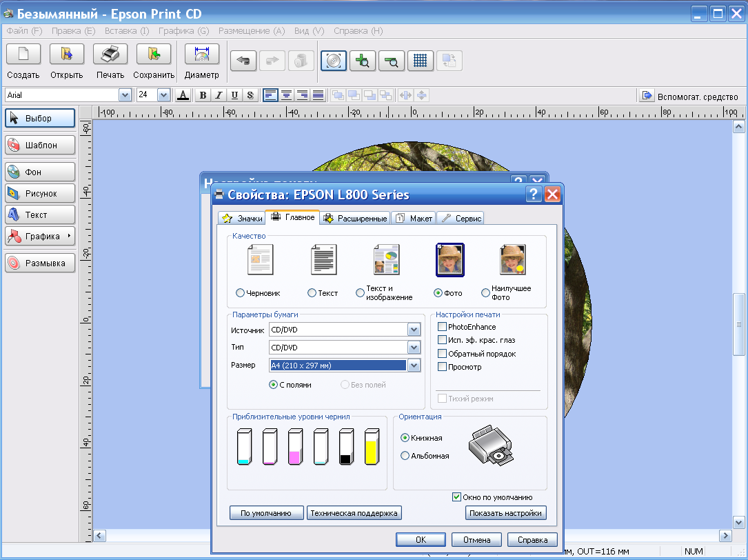Switch to the Макет tab
The image size is (748, 560).
tap(414, 218)
